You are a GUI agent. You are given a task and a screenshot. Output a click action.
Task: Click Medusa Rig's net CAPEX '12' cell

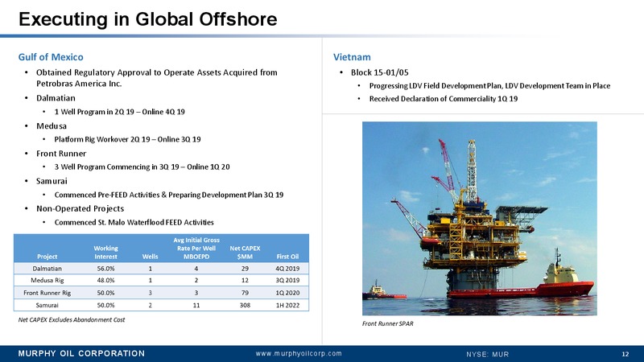click(x=245, y=280)
